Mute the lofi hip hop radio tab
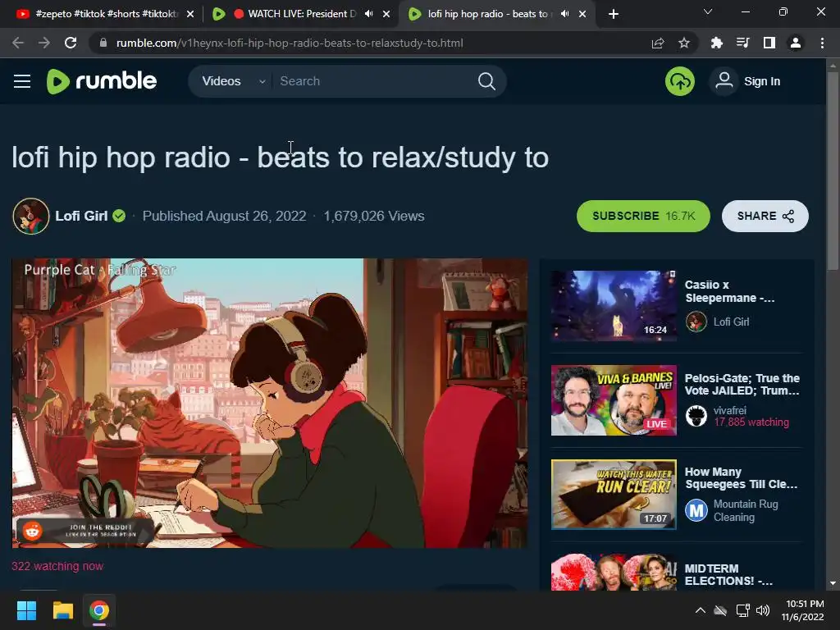This screenshot has width=840, height=630. click(x=564, y=14)
